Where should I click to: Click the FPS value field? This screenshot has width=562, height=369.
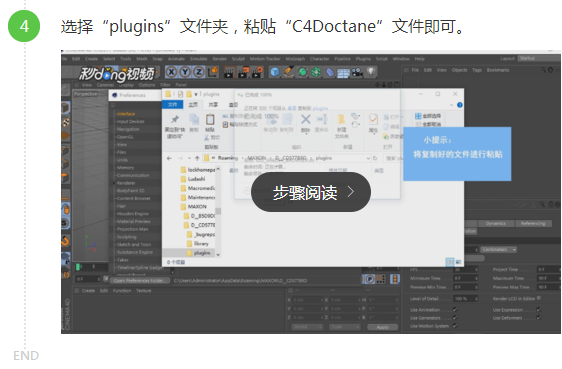click(x=466, y=269)
